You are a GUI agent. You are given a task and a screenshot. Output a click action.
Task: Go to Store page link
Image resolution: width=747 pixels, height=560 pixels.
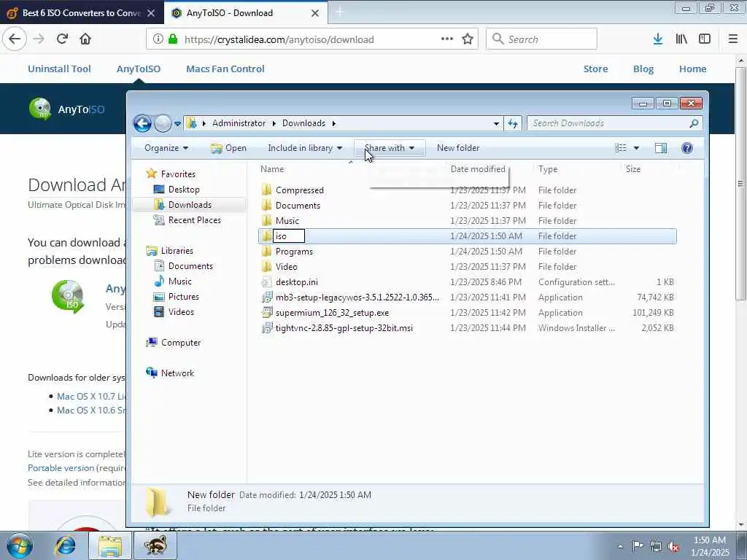[595, 69]
